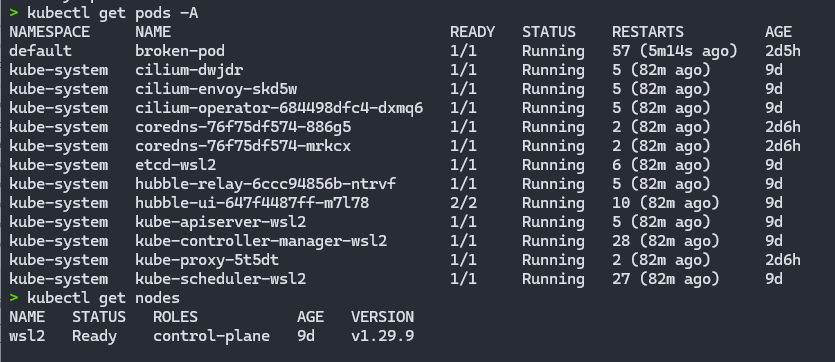Click the cilium-envoy-skd5w pod entry

(x=216, y=89)
